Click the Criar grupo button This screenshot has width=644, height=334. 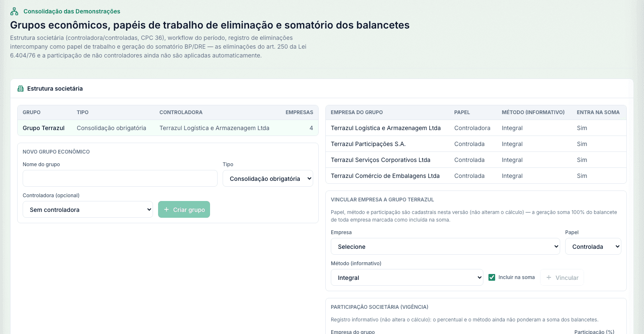click(x=184, y=209)
